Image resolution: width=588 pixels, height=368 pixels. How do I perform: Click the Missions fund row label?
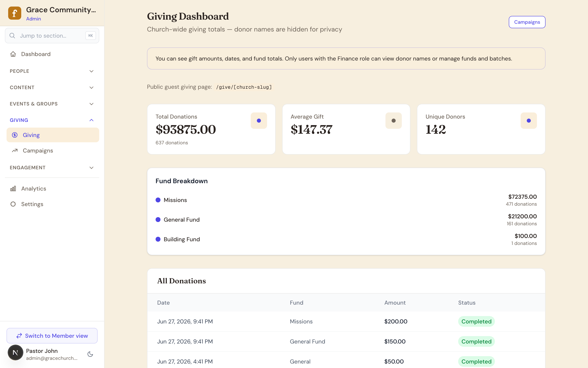pos(175,200)
